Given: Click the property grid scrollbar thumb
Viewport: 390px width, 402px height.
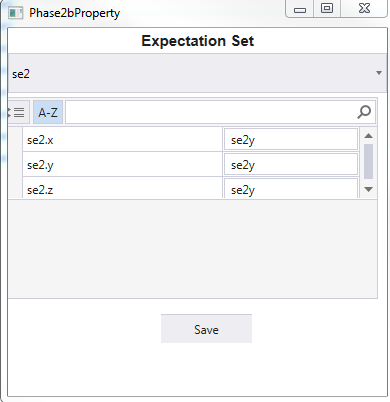Looking at the screenshot, I should pyautogui.click(x=368, y=162).
